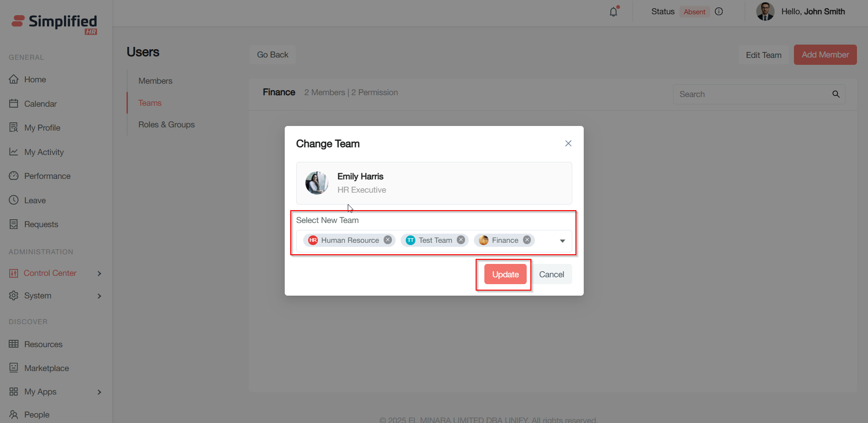Remove Finance team chip
The width and height of the screenshot is (868, 423).
point(527,240)
